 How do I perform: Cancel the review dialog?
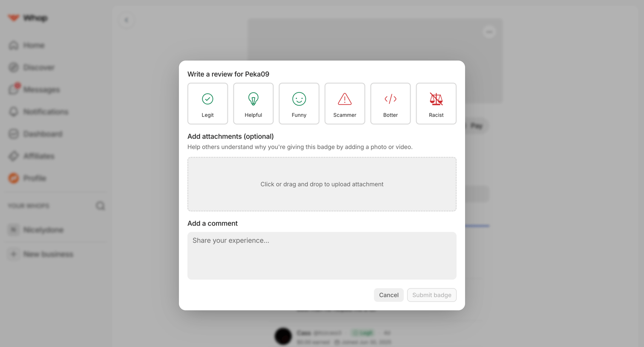point(388,295)
